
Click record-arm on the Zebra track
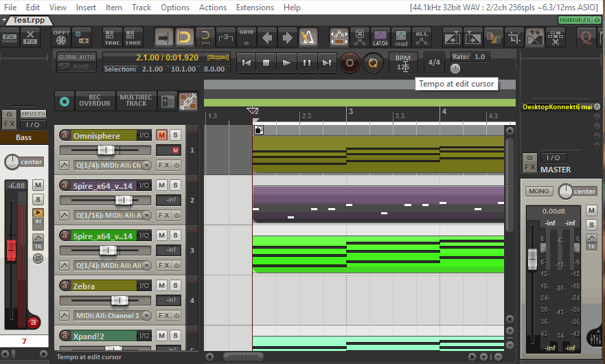pyautogui.click(x=65, y=286)
